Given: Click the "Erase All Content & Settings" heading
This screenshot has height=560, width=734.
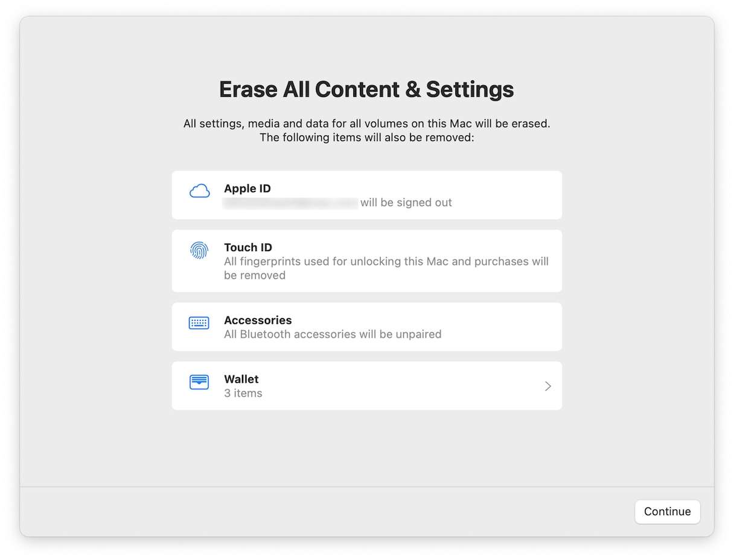Looking at the screenshot, I should [366, 89].
